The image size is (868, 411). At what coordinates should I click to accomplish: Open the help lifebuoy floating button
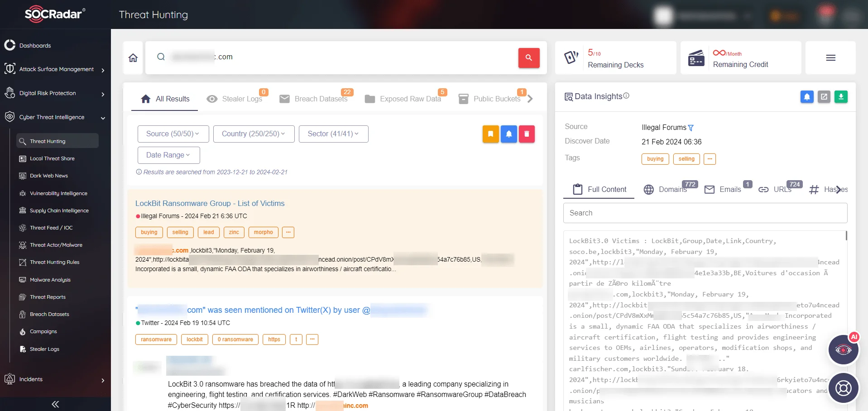point(843,388)
